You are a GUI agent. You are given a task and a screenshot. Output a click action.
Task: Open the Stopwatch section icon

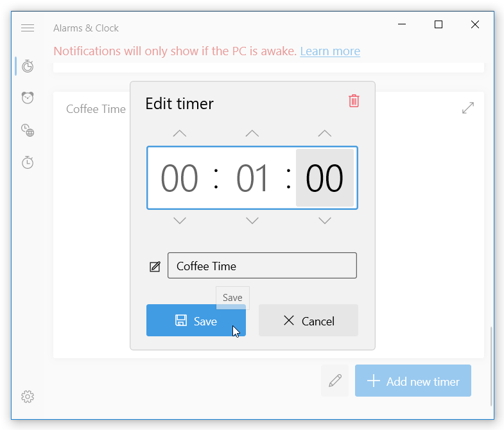[x=28, y=162]
